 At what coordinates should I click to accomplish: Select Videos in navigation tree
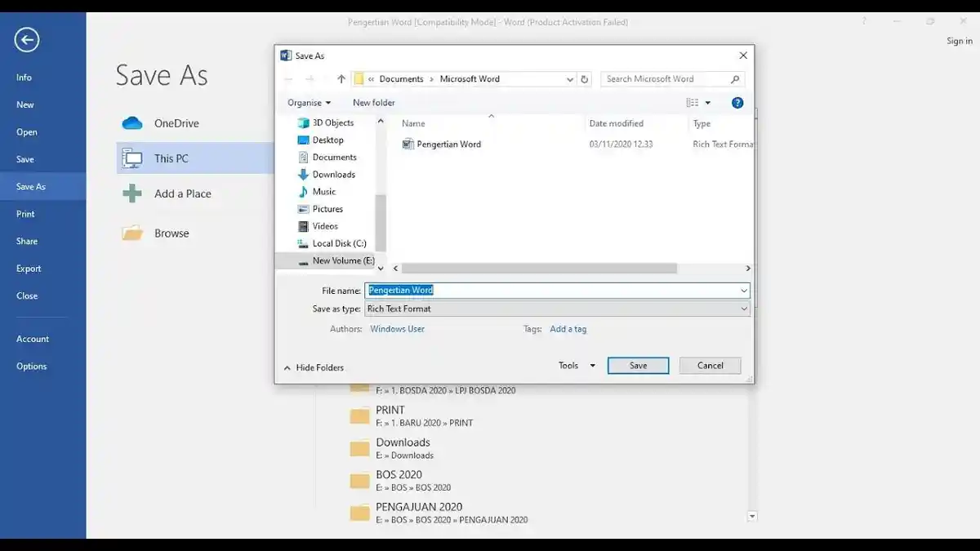click(318, 226)
